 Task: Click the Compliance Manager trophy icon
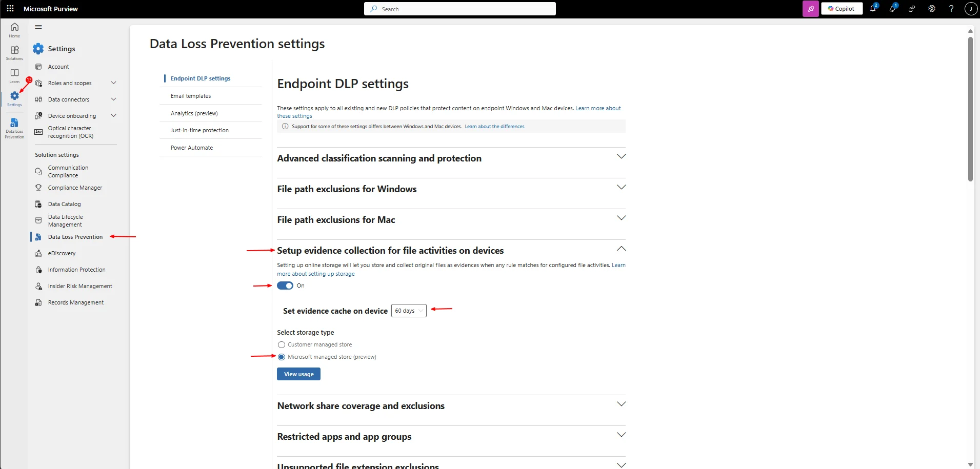38,188
